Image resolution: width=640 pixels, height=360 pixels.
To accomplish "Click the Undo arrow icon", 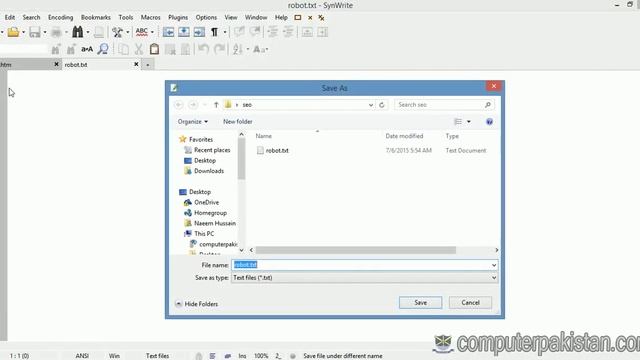I will [x=203, y=49].
